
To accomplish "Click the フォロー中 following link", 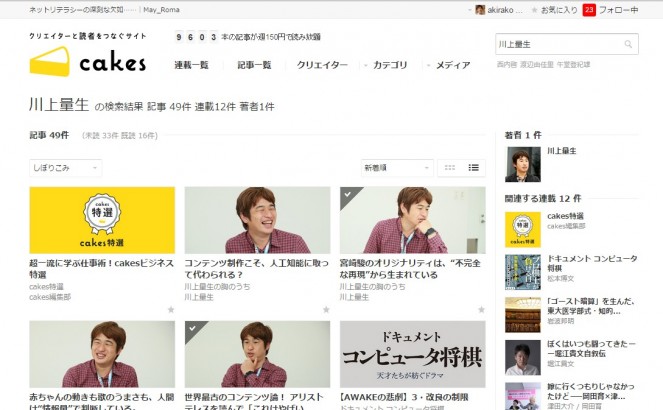I will pos(620,10).
